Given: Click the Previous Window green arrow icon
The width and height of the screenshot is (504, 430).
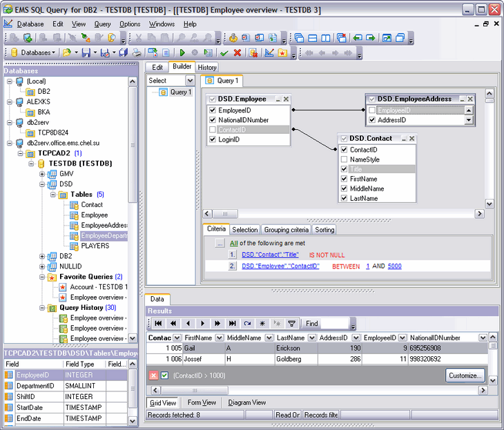Looking at the screenshot, I should click(x=358, y=38).
